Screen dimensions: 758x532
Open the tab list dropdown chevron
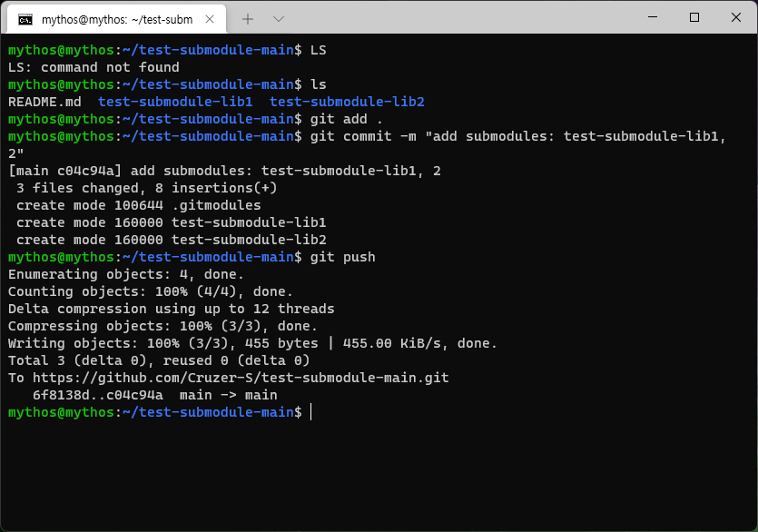(279, 16)
